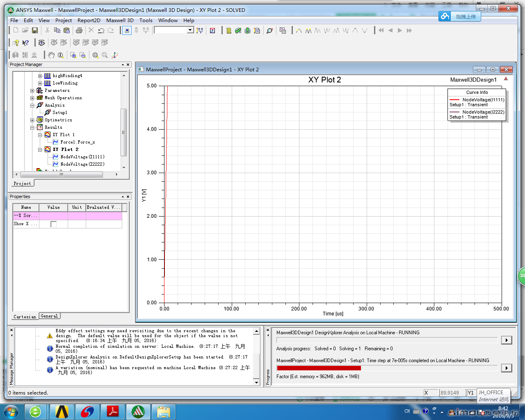Click the Fit All magnifier icon
525x420 pixels.
(x=96, y=55)
